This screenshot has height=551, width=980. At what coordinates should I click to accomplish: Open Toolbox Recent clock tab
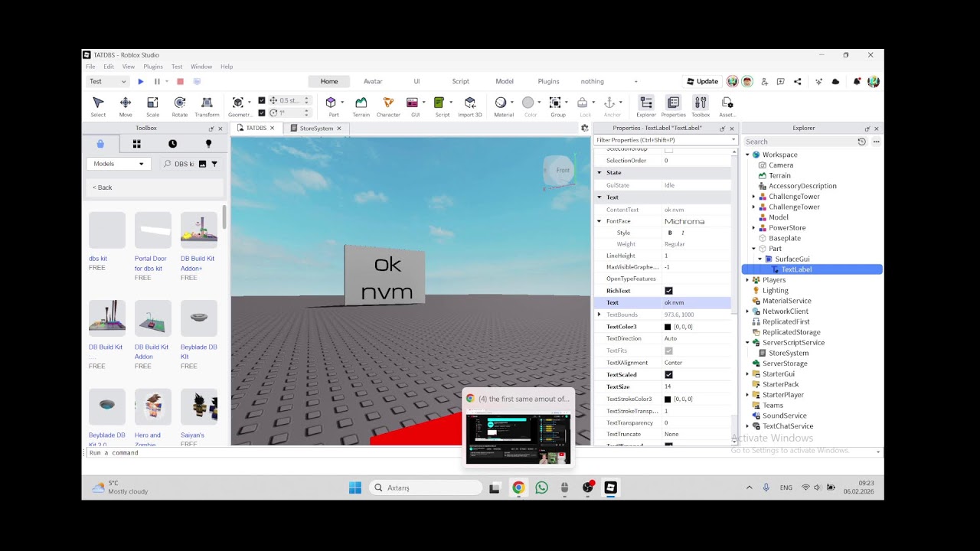pyautogui.click(x=172, y=144)
